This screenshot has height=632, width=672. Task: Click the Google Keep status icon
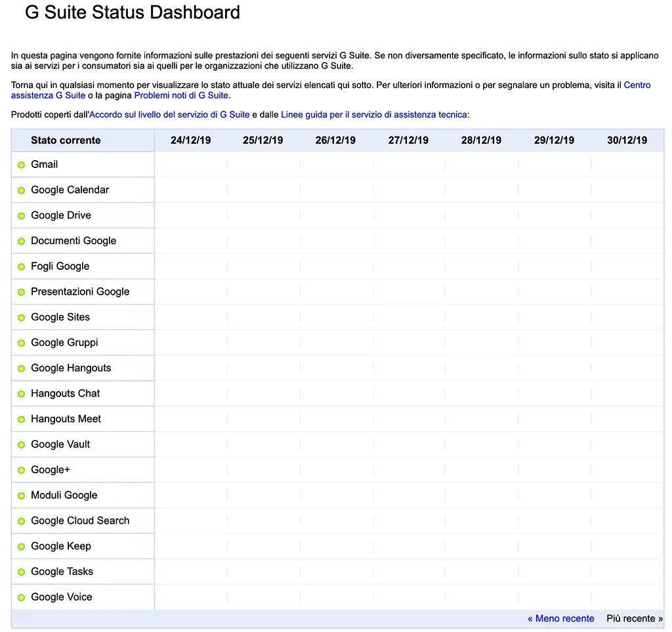click(21, 547)
